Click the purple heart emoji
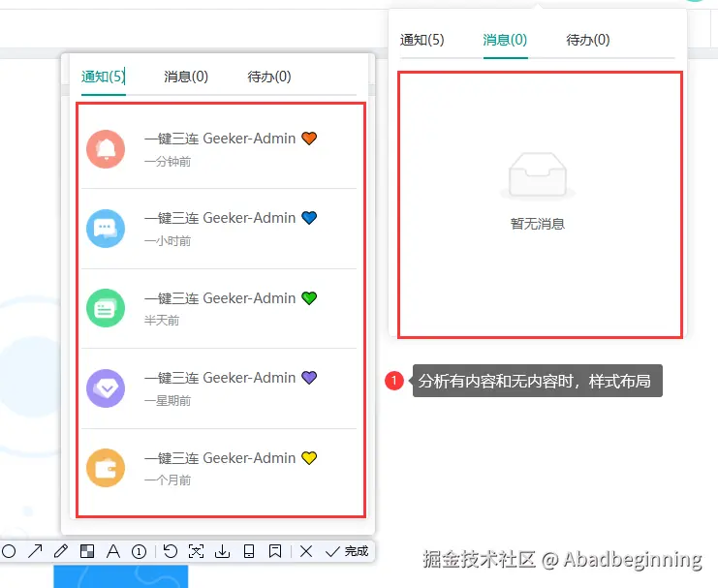The width and height of the screenshot is (718, 588). 309,378
